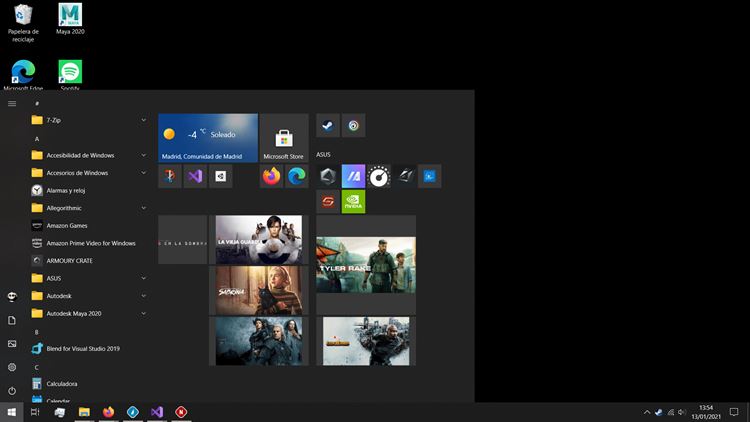Open the bottom-right movie thumbnail tile
The image size is (750, 422).
[366, 341]
